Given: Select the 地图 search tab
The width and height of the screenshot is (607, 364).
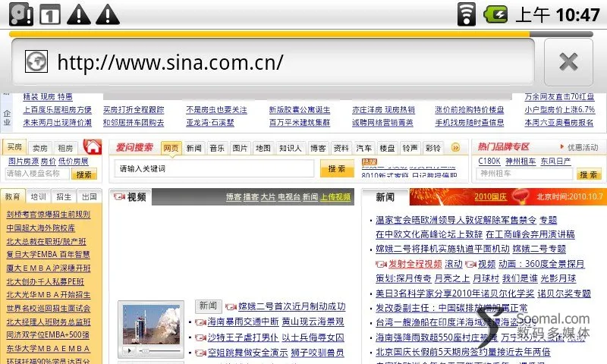Looking at the screenshot, I should (263, 148).
